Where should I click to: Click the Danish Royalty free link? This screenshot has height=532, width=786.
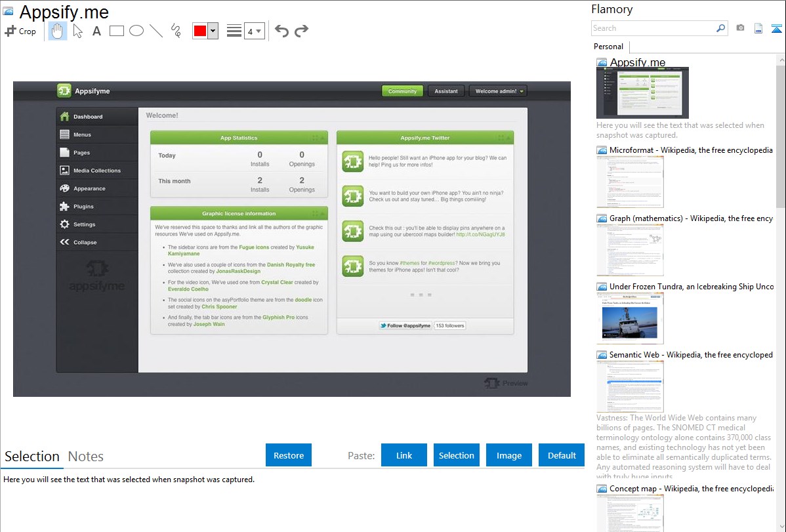click(x=291, y=265)
